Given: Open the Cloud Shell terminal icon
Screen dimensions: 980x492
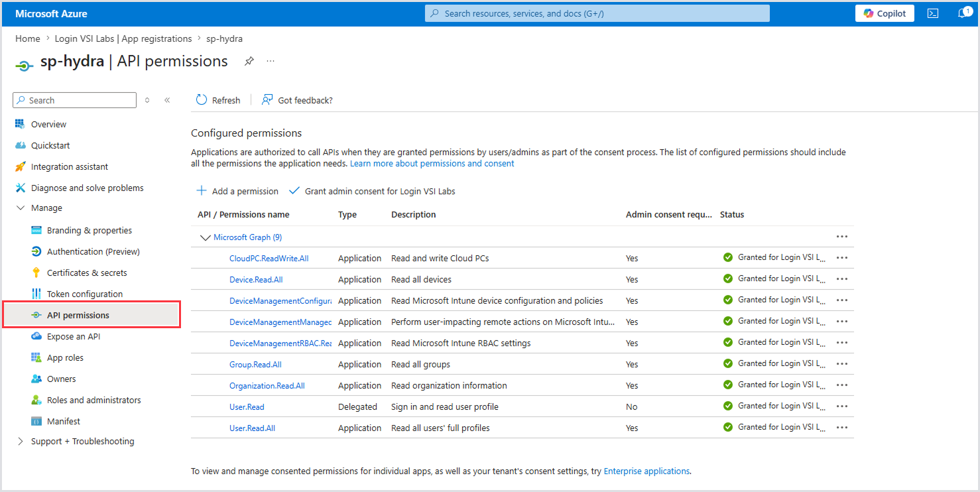Looking at the screenshot, I should coord(933,13).
